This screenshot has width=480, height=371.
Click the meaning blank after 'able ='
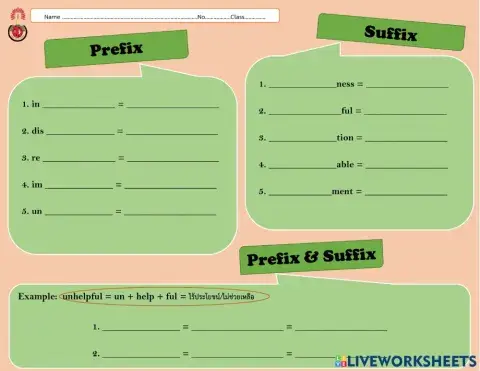407,165
